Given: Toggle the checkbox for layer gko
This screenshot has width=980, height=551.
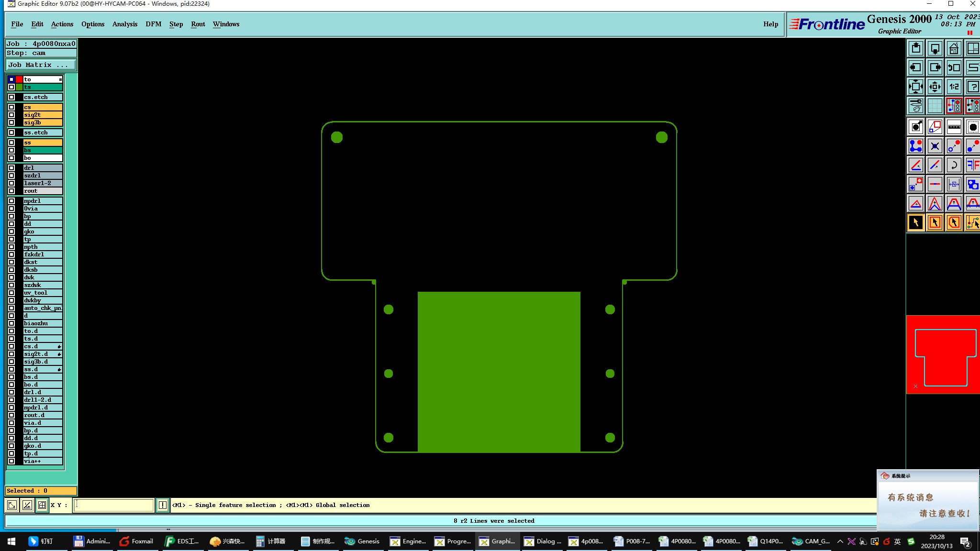Looking at the screenshot, I should [x=11, y=231].
